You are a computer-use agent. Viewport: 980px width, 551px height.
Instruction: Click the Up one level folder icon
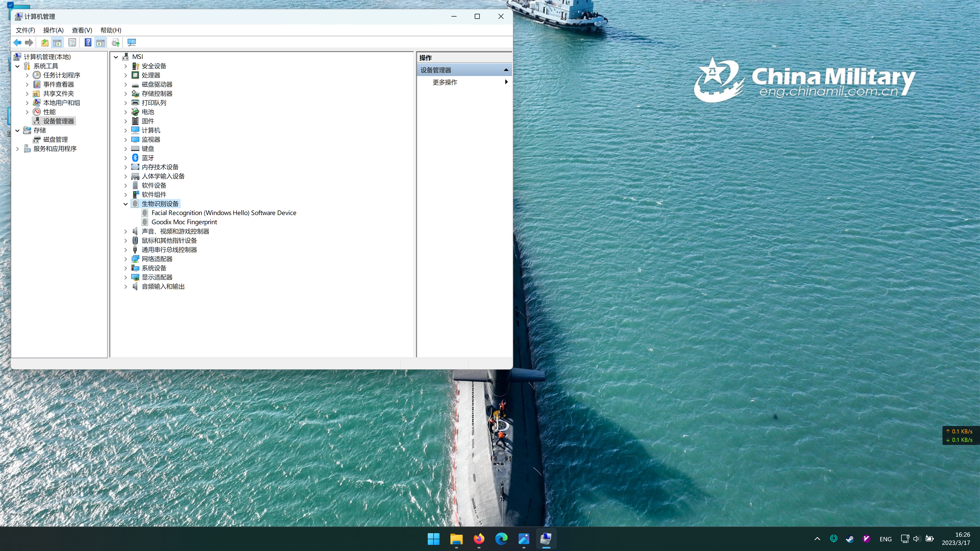pyautogui.click(x=44, y=42)
